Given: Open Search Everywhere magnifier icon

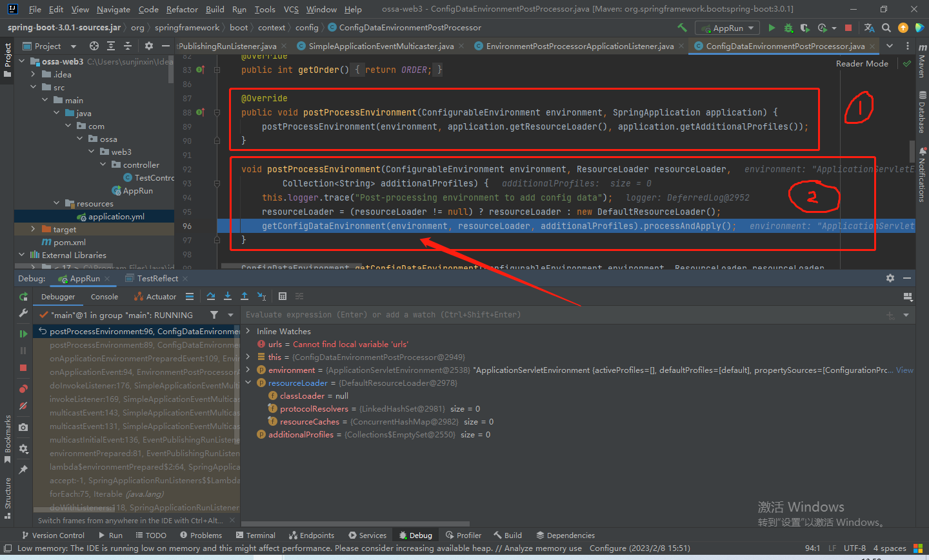Looking at the screenshot, I should (886, 28).
